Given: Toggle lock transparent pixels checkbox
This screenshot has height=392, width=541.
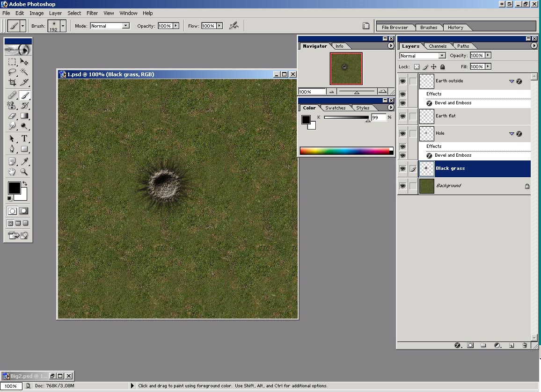Looking at the screenshot, I should pyautogui.click(x=417, y=67).
